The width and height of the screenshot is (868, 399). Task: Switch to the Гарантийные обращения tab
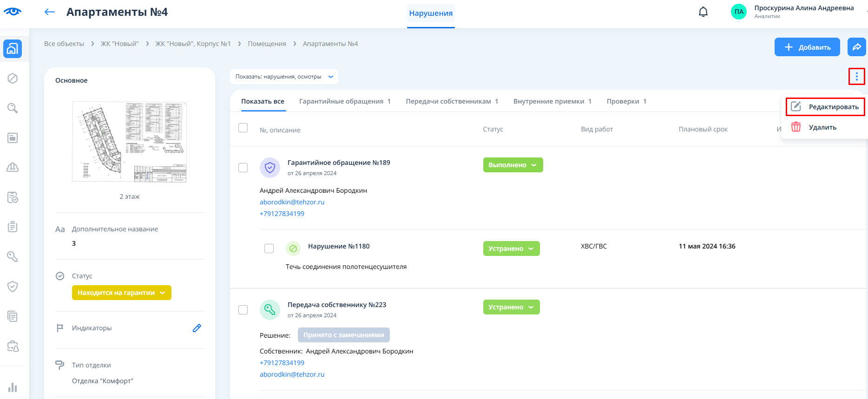[344, 101]
